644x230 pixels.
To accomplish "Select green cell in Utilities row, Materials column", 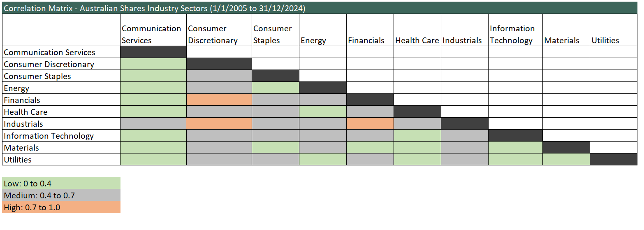I will 566,160.
